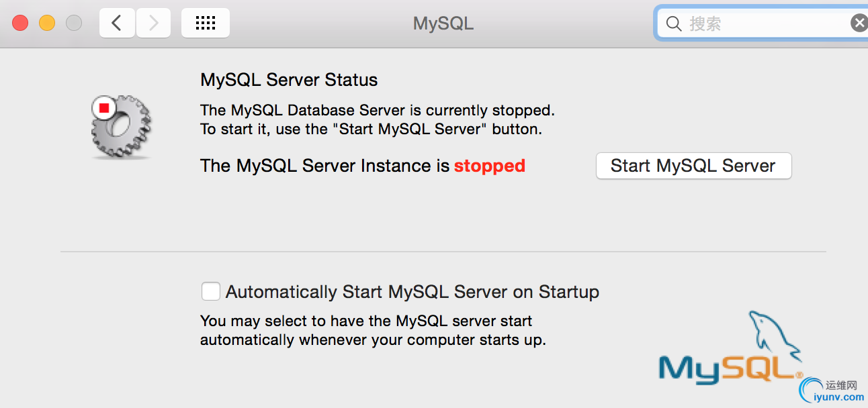The image size is (868, 408).
Task: Clear the search field with X icon
Action: [859, 23]
